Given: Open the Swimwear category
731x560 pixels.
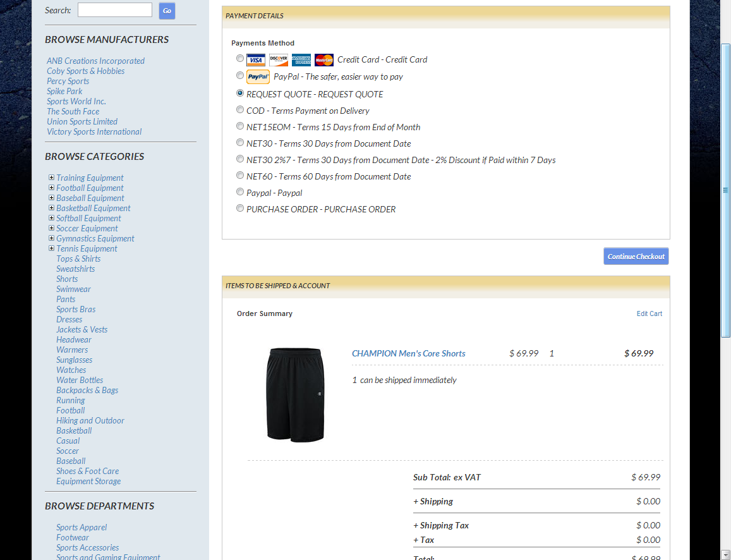Looking at the screenshot, I should click(x=74, y=289).
